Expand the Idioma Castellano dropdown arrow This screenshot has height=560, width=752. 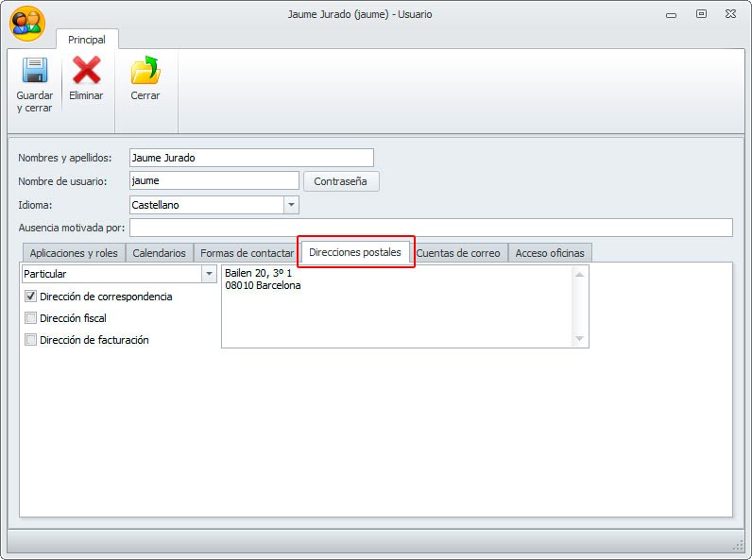[x=291, y=205]
